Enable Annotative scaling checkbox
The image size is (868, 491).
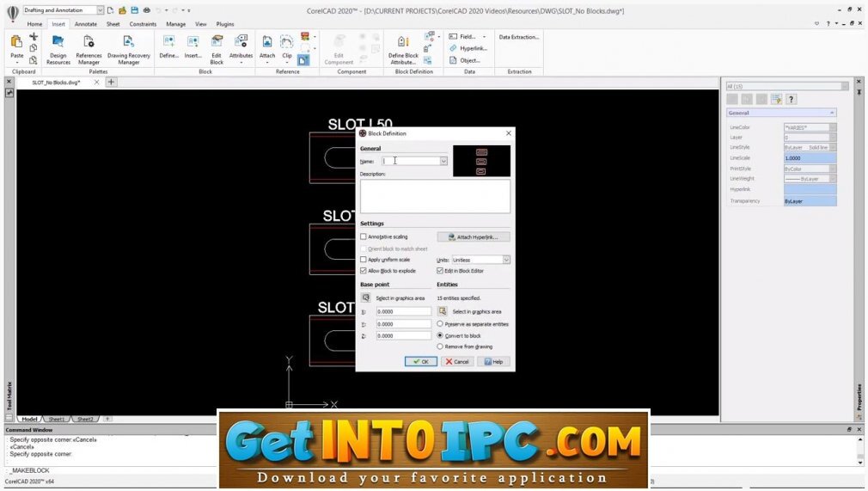(x=364, y=236)
